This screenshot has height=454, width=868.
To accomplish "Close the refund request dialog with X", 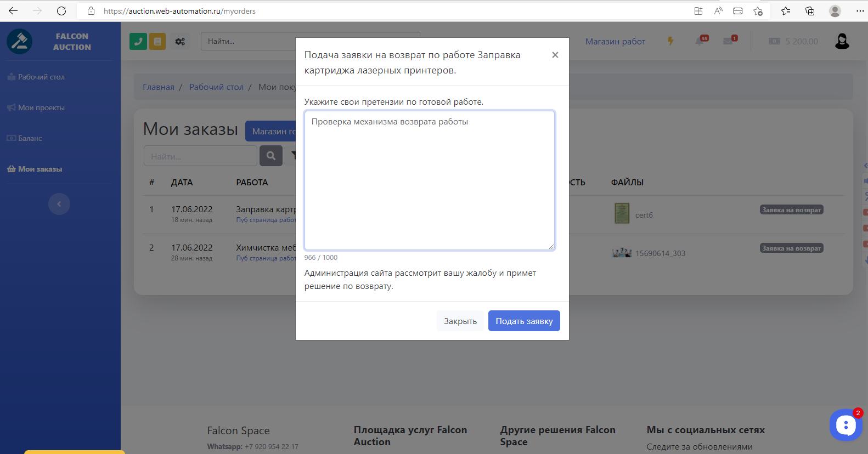I will click(x=555, y=55).
